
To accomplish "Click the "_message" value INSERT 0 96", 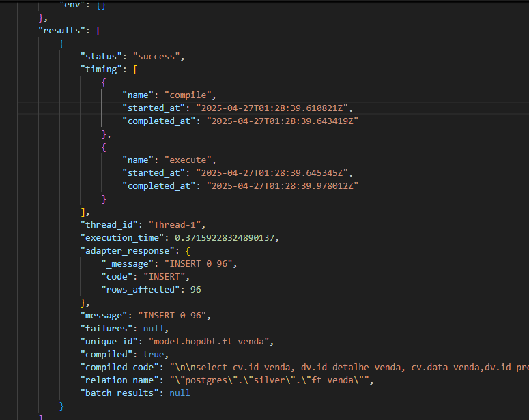I will (x=199, y=264).
